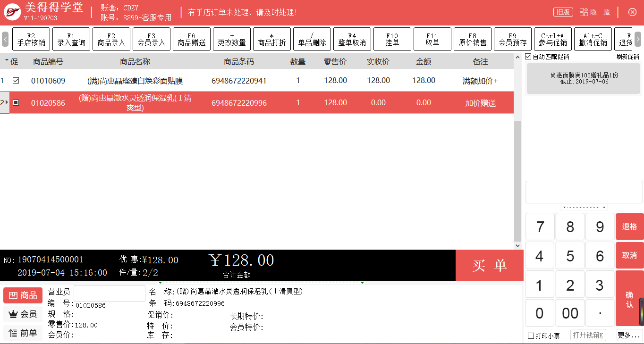This screenshot has width=644, height=344.
Task: Click scrollbar down arrow of item list
Action: 517,246
